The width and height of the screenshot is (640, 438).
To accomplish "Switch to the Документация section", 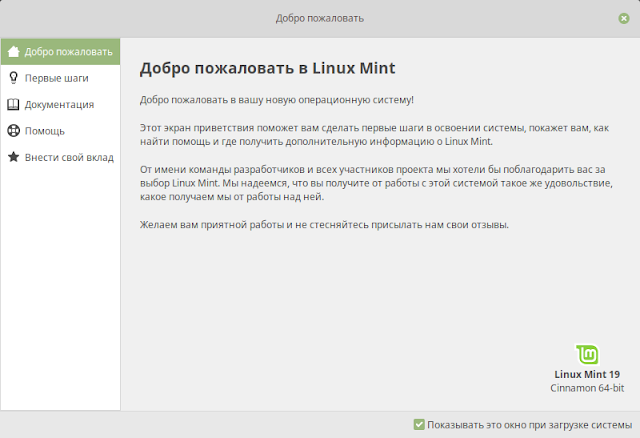I will 60,104.
